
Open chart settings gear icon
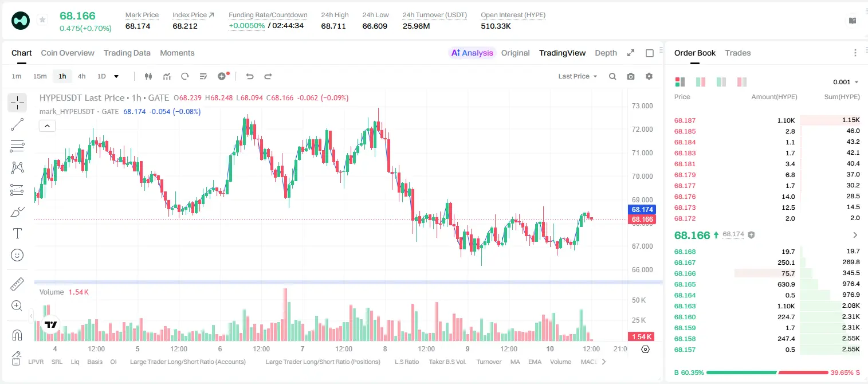[649, 76]
